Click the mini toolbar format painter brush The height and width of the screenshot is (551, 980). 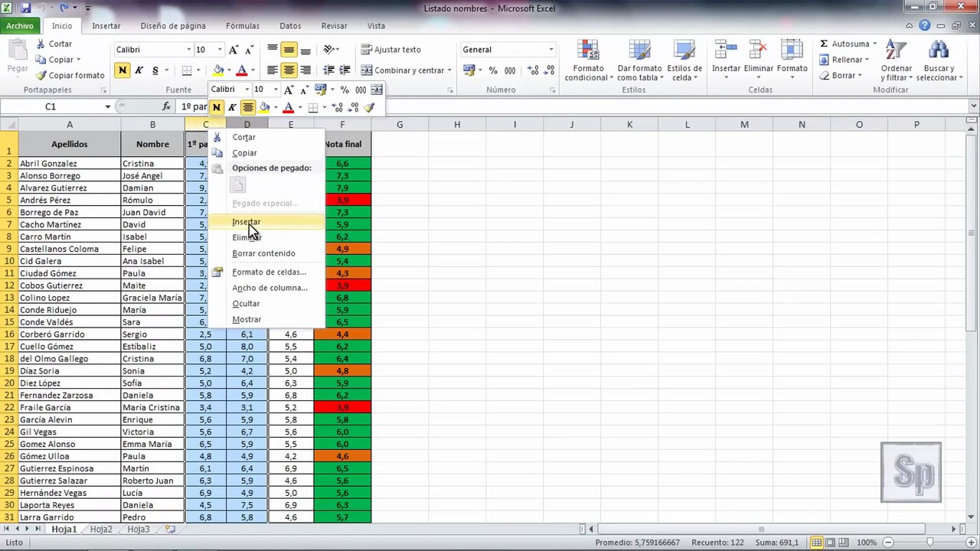369,108
